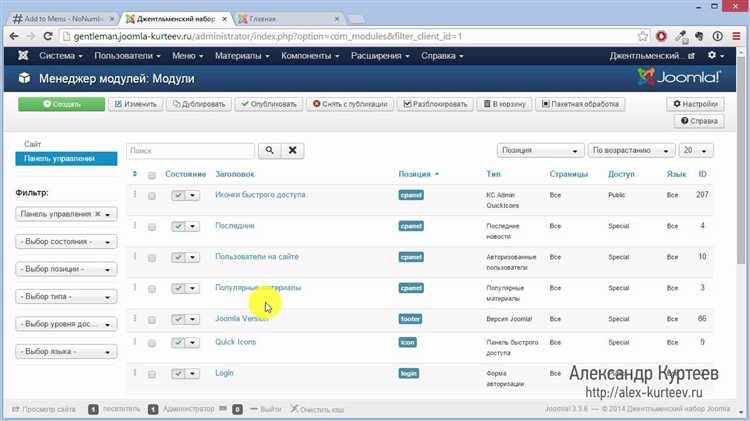The image size is (750, 421).
Task: Open the Chrome hamburger menu
Action: click(x=736, y=36)
